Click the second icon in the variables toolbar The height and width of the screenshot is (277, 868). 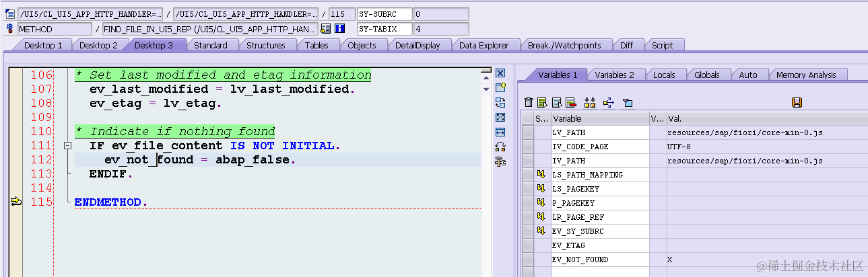542,102
